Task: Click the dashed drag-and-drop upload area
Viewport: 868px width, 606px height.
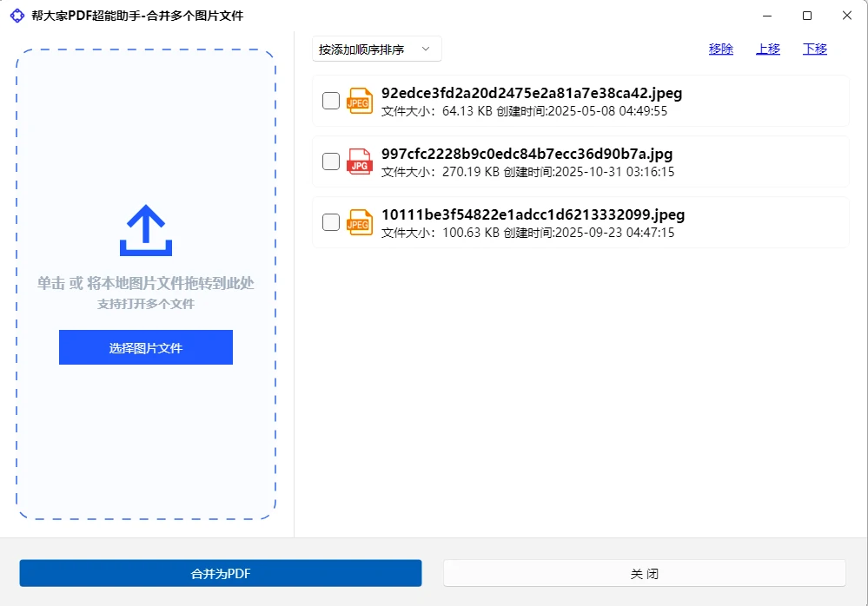Action: pyautogui.click(x=145, y=434)
